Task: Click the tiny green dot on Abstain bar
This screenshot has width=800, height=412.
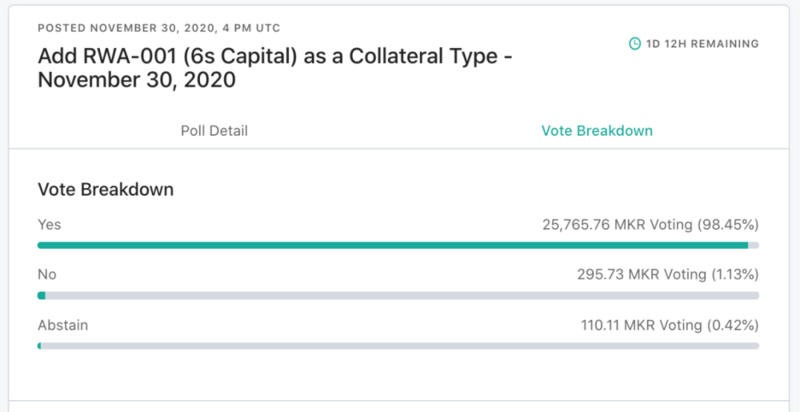Action: 39,346
